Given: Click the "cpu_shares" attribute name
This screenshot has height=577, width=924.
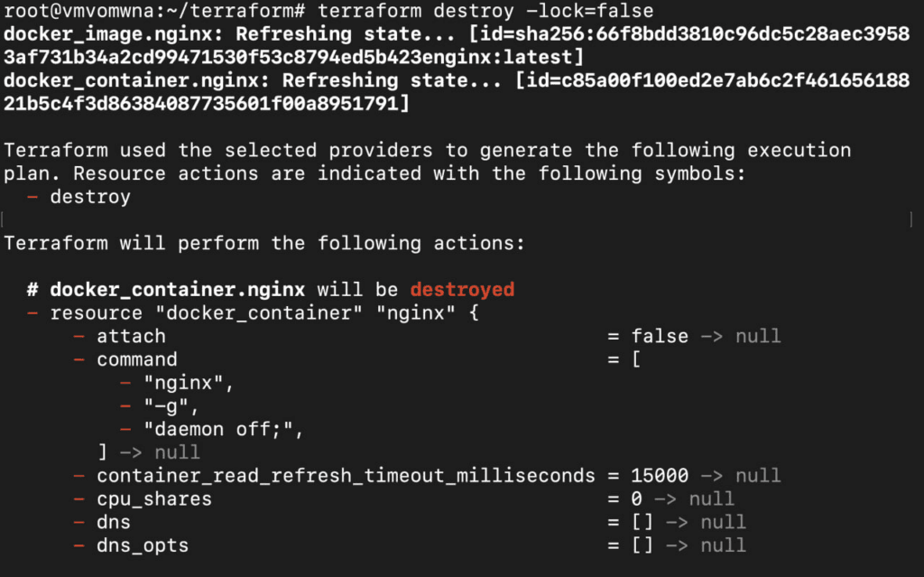Looking at the screenshot, I should [x=153, y=499].
